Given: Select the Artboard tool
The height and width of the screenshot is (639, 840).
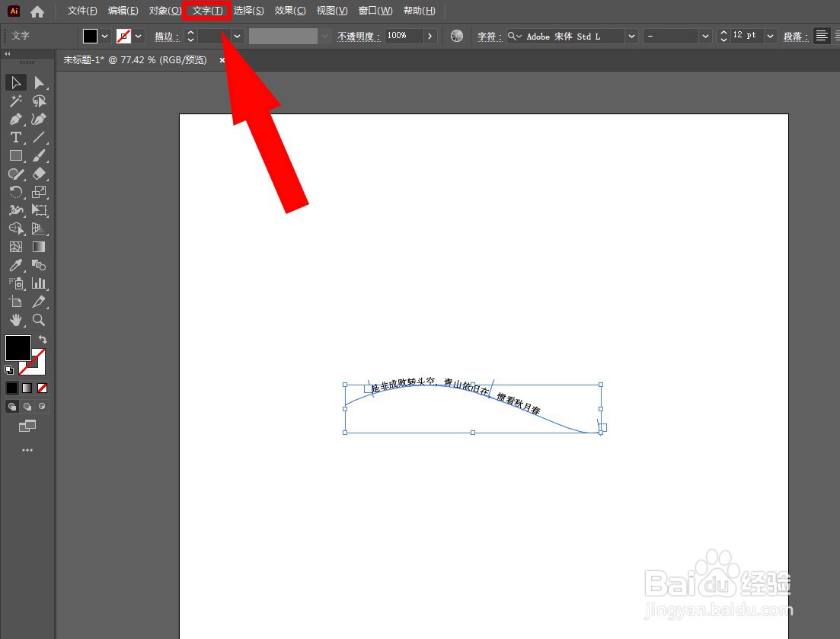Looking at the screenshot, I should point(15,302).
